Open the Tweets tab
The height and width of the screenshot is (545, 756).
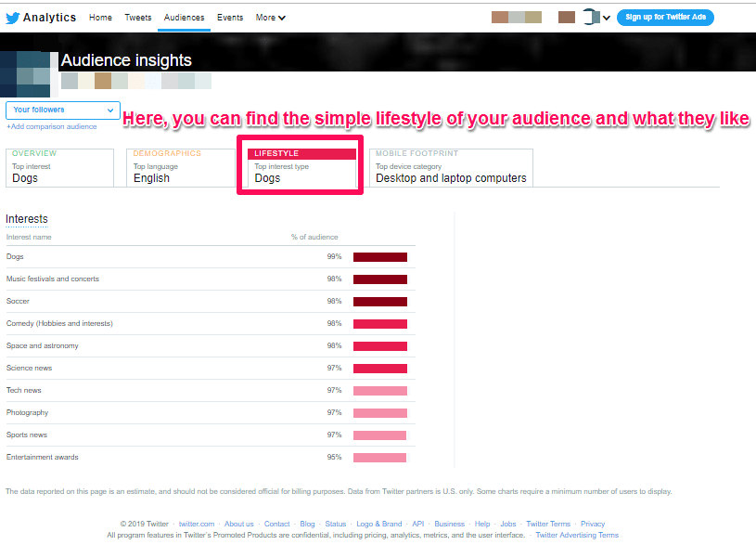(x=138, y=18)
